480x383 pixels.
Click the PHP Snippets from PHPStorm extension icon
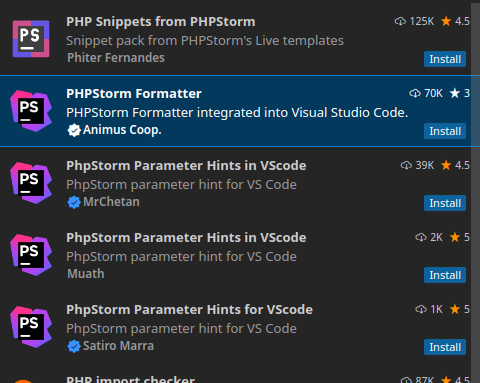tap(31, 39)
